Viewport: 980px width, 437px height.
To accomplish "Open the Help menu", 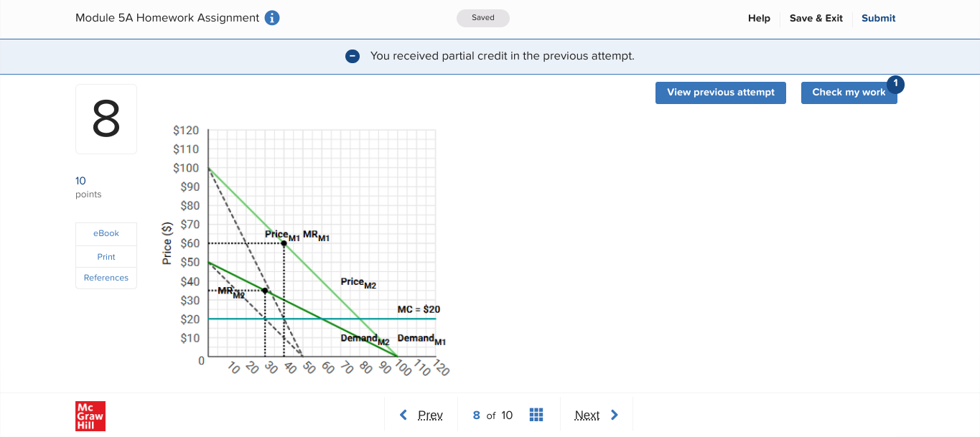I will click(x=759, y=19).
